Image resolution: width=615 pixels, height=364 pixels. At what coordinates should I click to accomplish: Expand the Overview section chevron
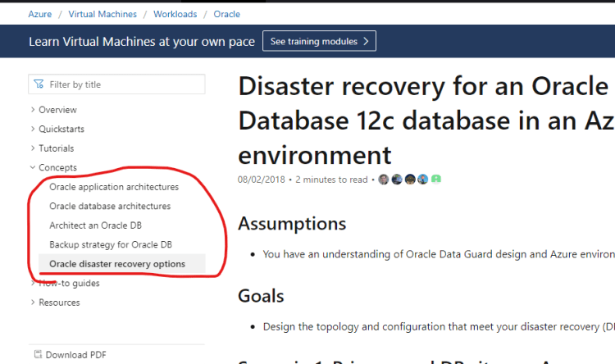[33, 110]
